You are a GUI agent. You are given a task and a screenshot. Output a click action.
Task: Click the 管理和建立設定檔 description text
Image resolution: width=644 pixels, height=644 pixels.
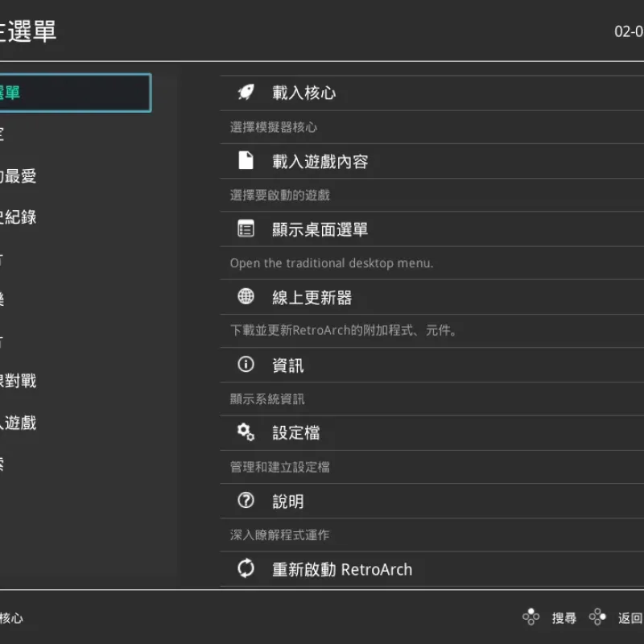coord(279,467)
